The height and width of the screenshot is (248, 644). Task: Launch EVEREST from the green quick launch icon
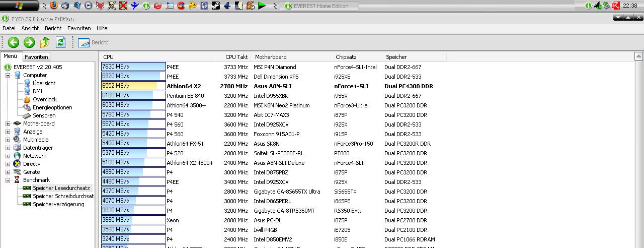(146, 6)
